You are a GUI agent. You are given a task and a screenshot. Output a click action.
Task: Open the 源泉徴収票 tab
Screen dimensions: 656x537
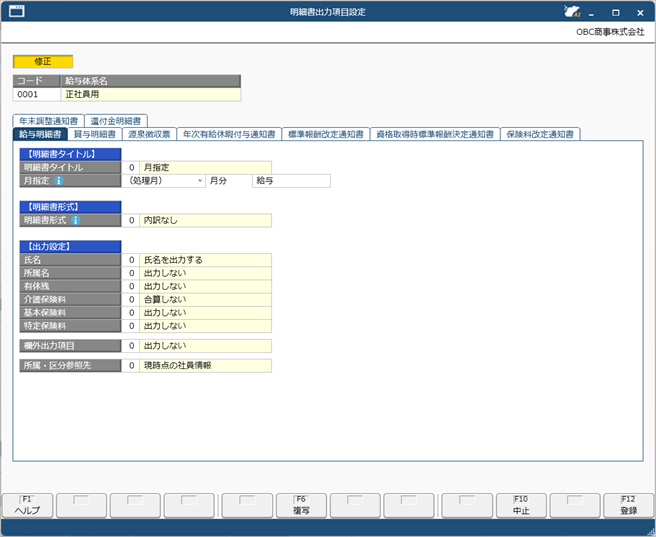pos(149,134)
